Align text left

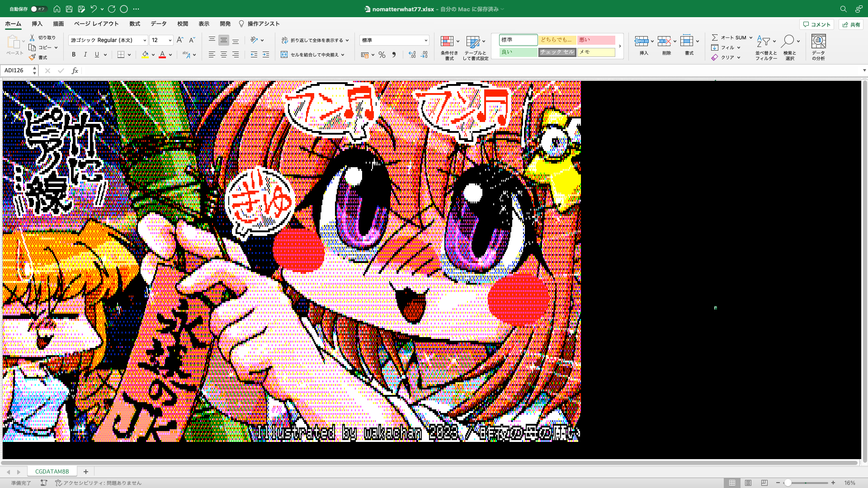tap(212, 55)
